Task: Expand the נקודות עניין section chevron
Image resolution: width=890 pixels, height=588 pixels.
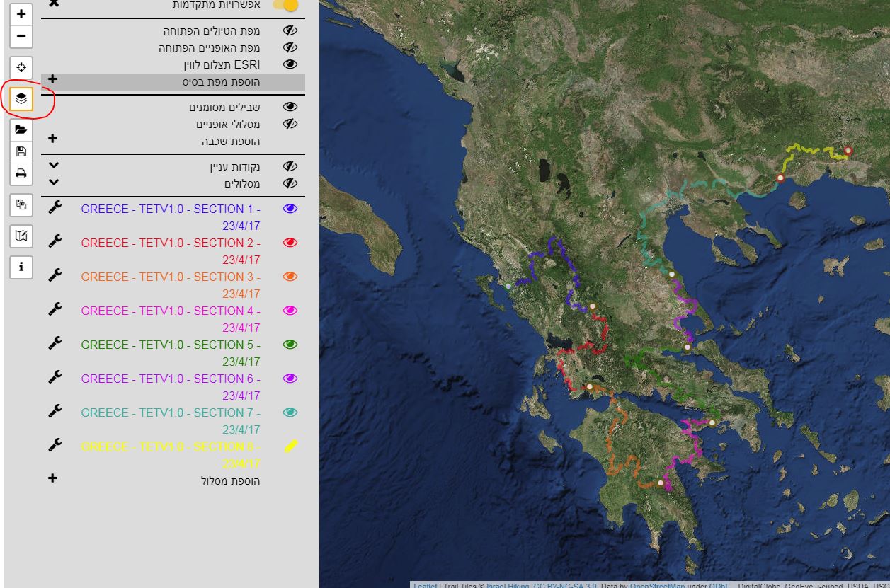Action: pos(54,166)
